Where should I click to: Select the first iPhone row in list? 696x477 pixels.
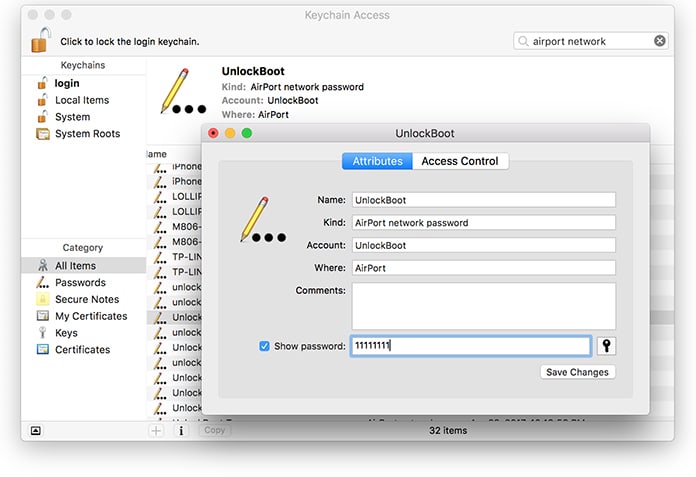(174, 167)
